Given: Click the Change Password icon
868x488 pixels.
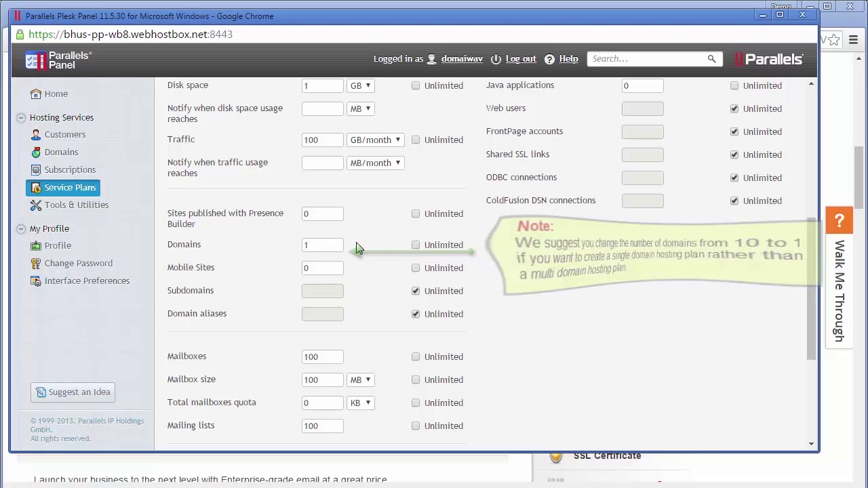Looking at the screenshot, I should tap(36, 263).
